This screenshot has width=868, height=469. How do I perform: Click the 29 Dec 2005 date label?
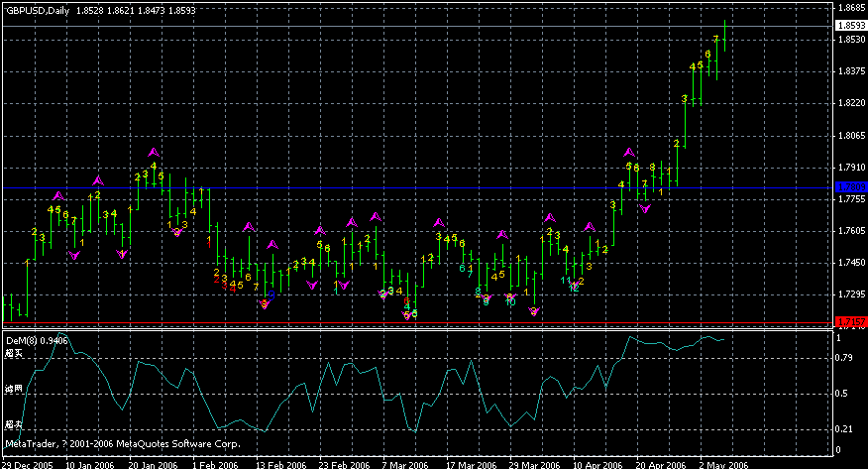27,463
